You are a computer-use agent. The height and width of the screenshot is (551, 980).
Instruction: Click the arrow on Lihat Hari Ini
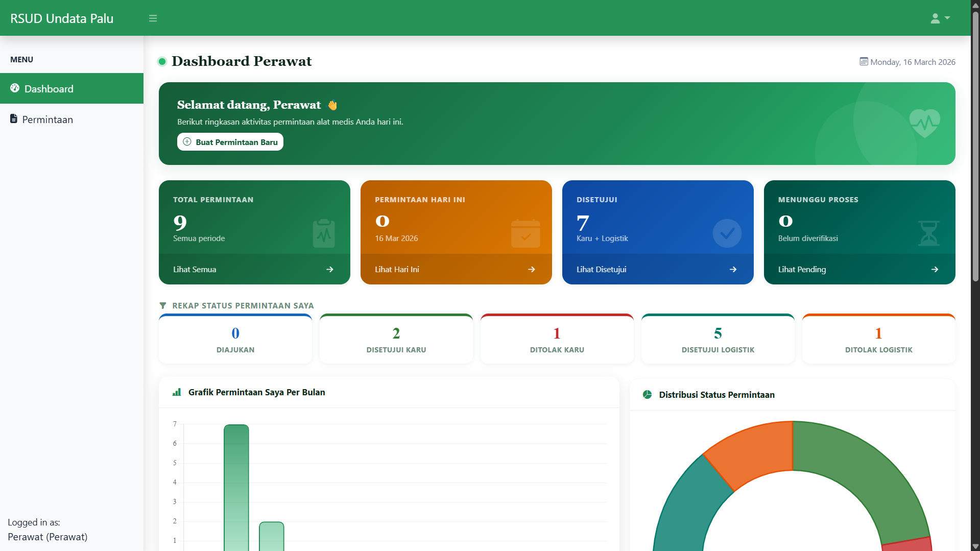pyautogui.click(x=531, y=269)
